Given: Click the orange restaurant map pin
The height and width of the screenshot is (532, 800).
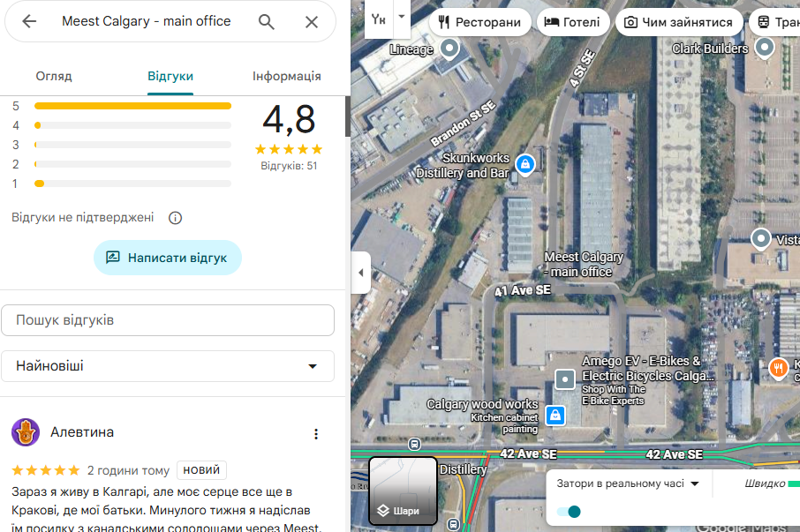Looking at the screenshot, I should [x=779, y=367].
